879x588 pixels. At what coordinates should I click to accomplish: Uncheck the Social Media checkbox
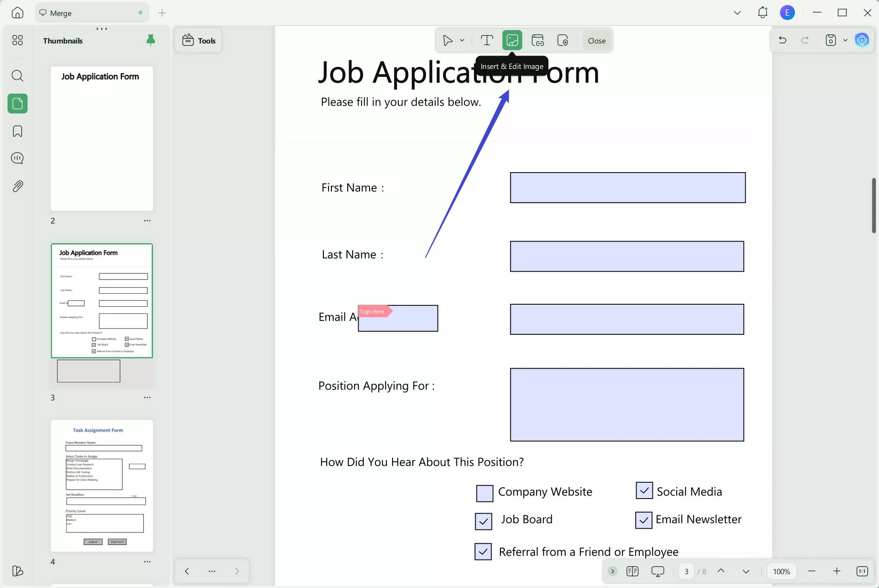click(643, 490)
